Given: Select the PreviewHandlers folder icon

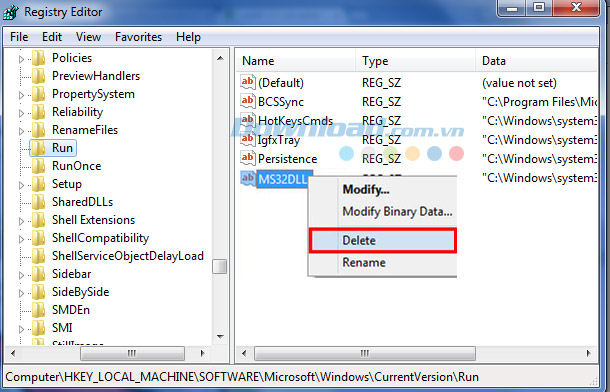Looking at the screenshot, I should click(39, 76).
